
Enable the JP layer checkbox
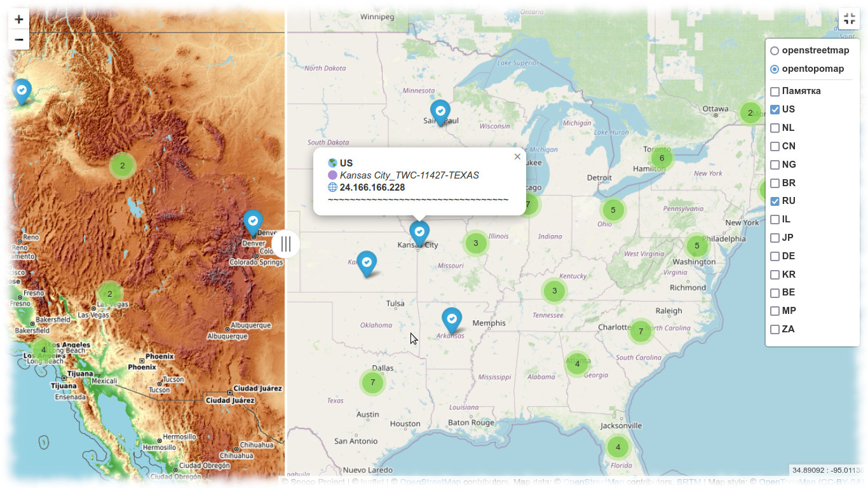[775, 238]
